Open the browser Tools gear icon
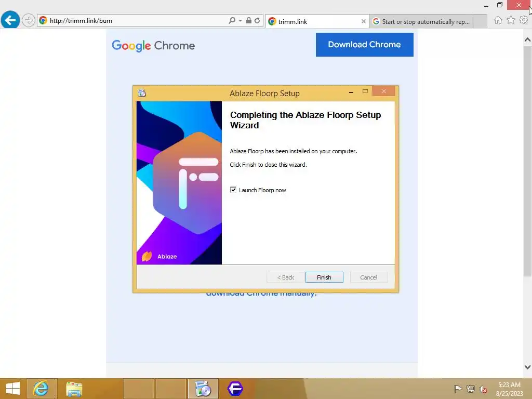This screenshot has height=399, width=532. click(524, 20)
